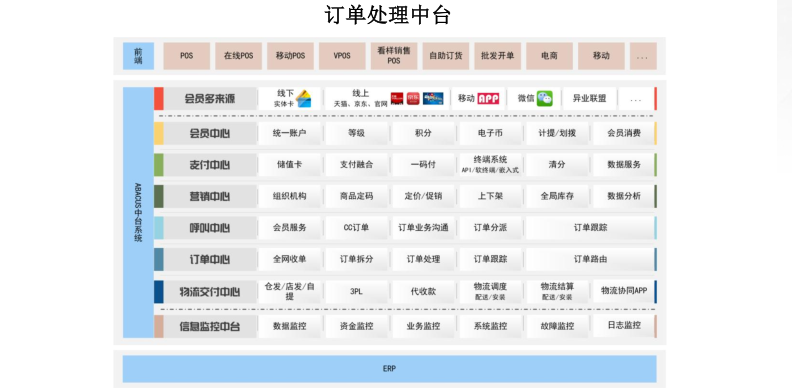
Task: Click the blue official website icon
Action: pos(433,99)
